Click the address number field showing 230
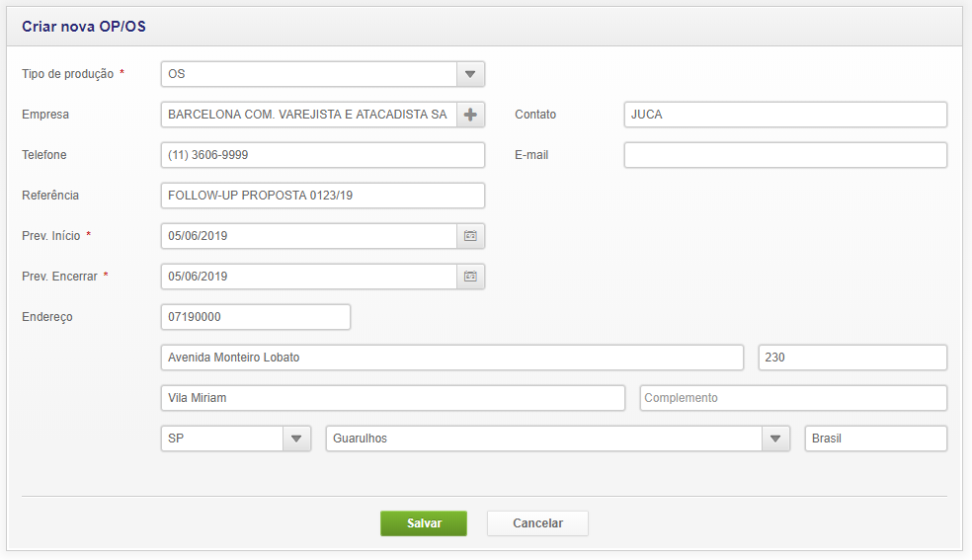The width and height of the screenshot is (972, 560). click(851, 358)
